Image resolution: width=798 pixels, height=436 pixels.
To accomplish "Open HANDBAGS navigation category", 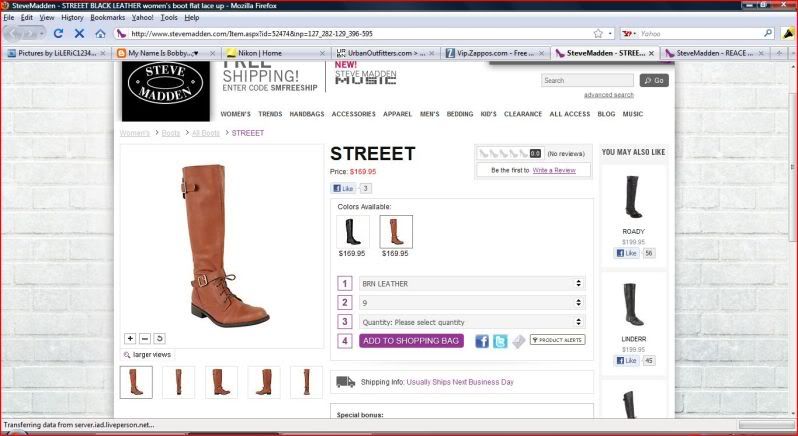I will pos(307,114).
